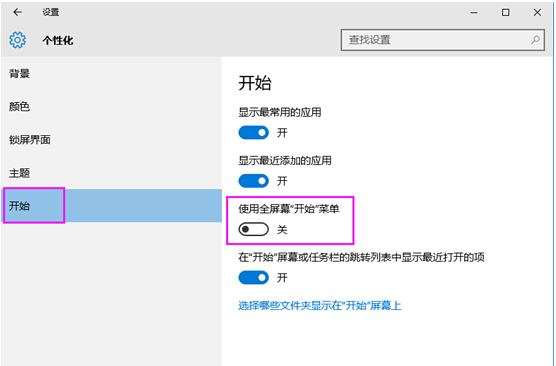The width and height of the screenshot is (556, 366).
Task: Click the blue gear icon beside 个性化
Action: click(17, 40)
